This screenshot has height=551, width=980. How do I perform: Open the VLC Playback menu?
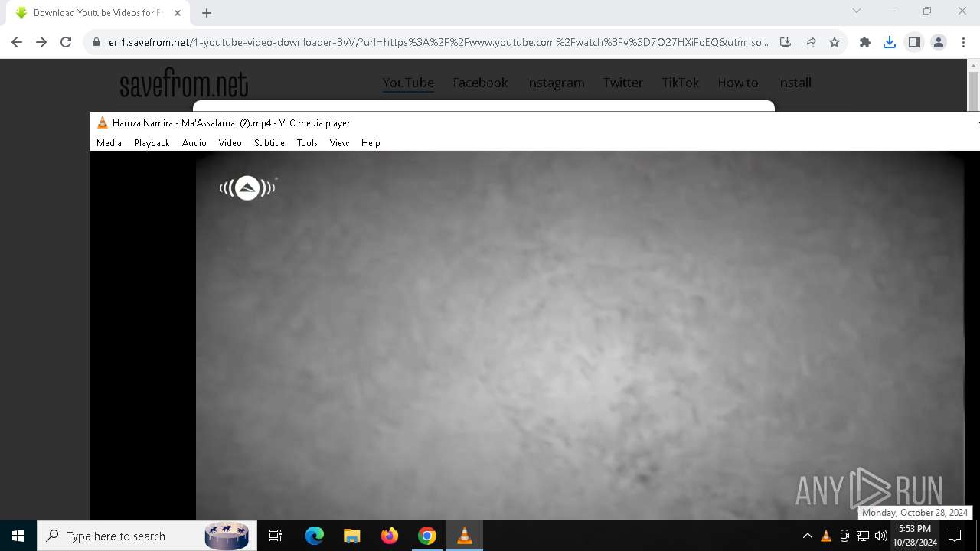(x=152, y=143)
